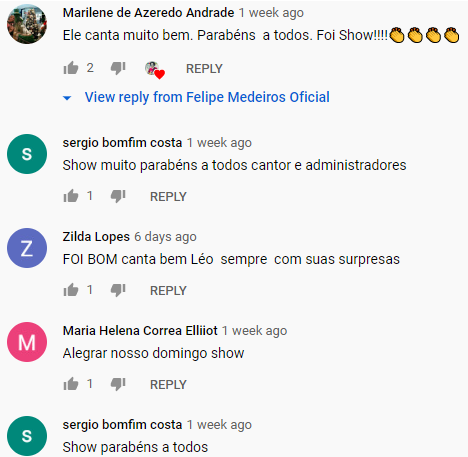This screenshot has width=468, height=457.
Task: Dislike sergio's 'Show muito parabéns' comment
Action: point(118,196)
